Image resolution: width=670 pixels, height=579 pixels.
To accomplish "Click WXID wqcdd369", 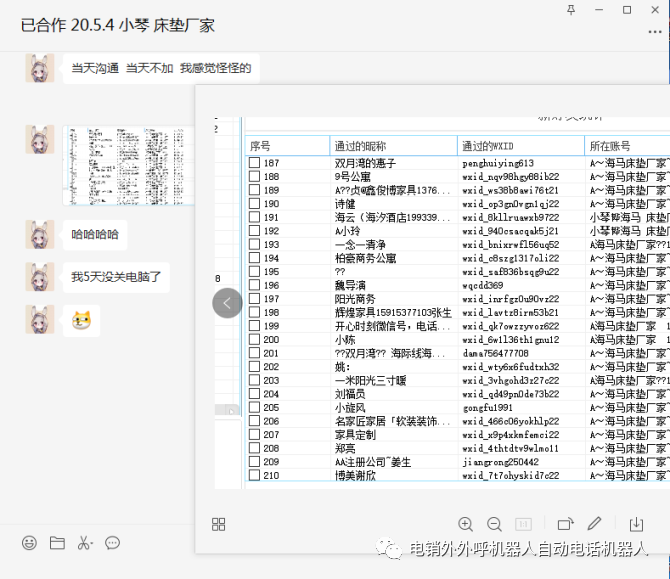I will click(x=482, y=285).
